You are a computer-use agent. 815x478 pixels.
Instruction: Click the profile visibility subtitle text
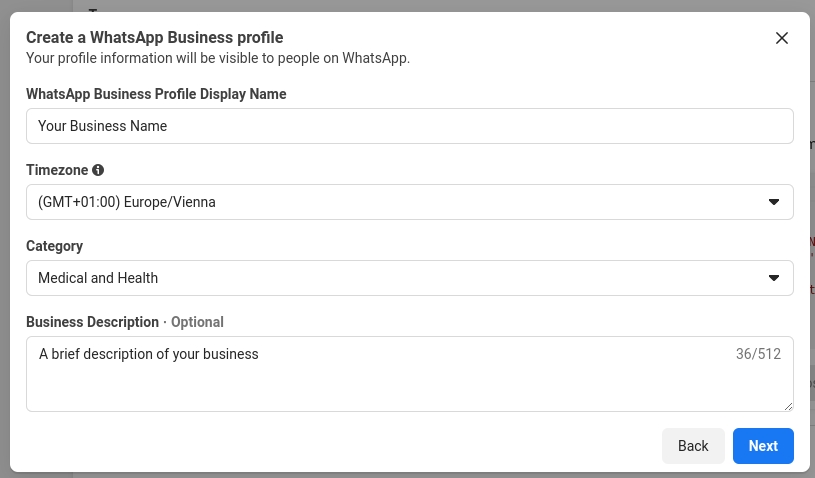pyautogui.click(x=218, y=58)
